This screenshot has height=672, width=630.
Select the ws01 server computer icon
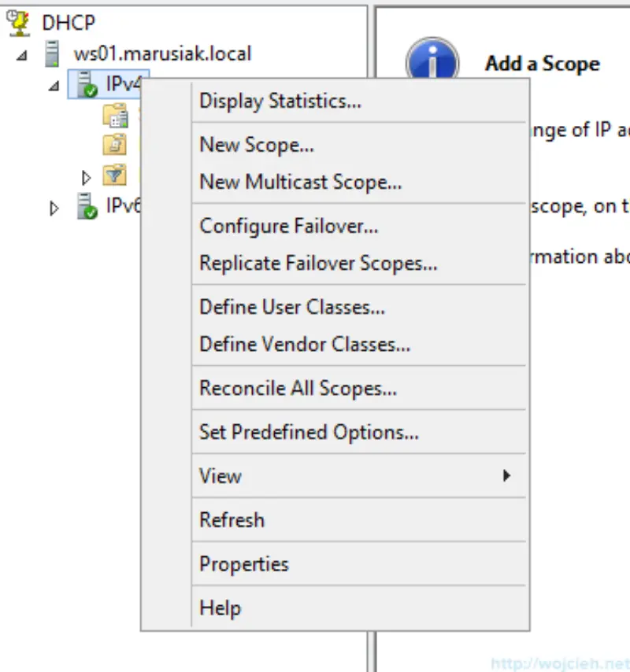click(50, 54)
